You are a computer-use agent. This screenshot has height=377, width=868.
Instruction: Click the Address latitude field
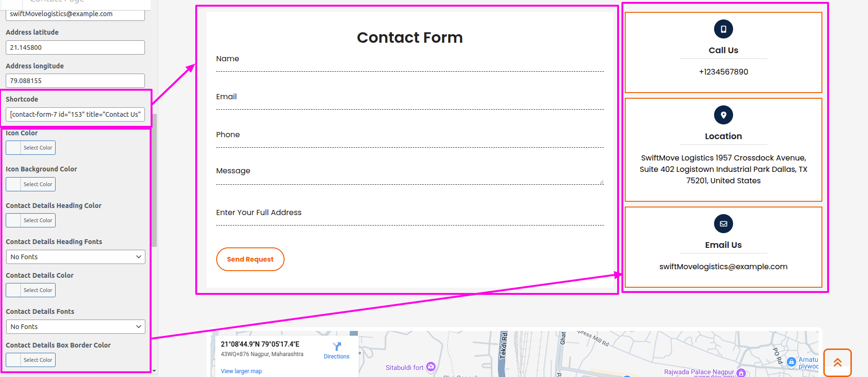point(75,47)
